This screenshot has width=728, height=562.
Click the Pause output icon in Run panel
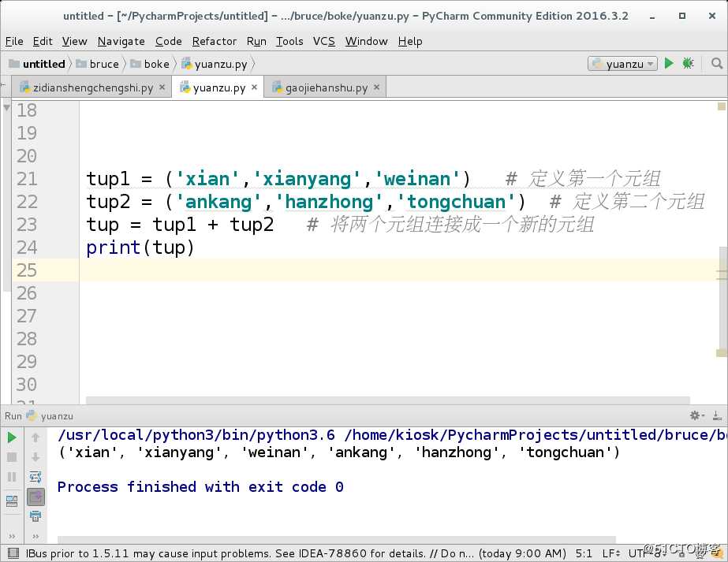(12, 477)
